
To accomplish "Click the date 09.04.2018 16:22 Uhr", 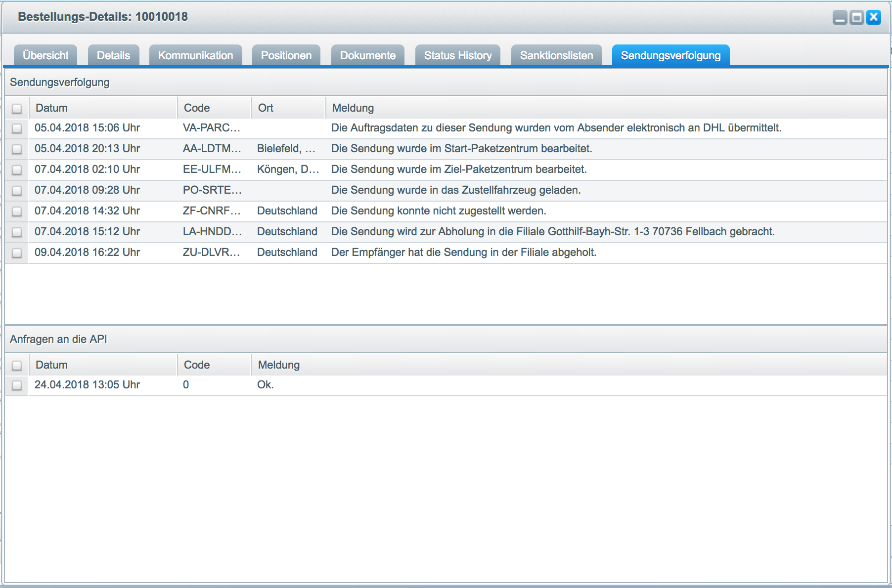I will click(87, 252).
